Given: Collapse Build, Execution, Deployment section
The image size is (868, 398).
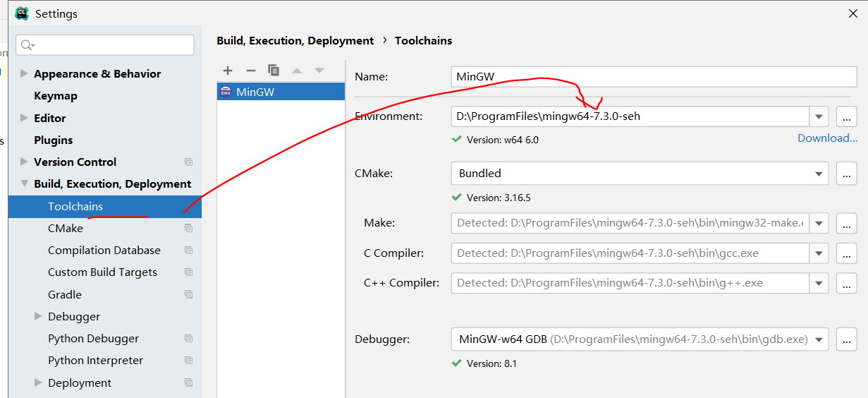Looking at the screenshot, I should point(24,183).
